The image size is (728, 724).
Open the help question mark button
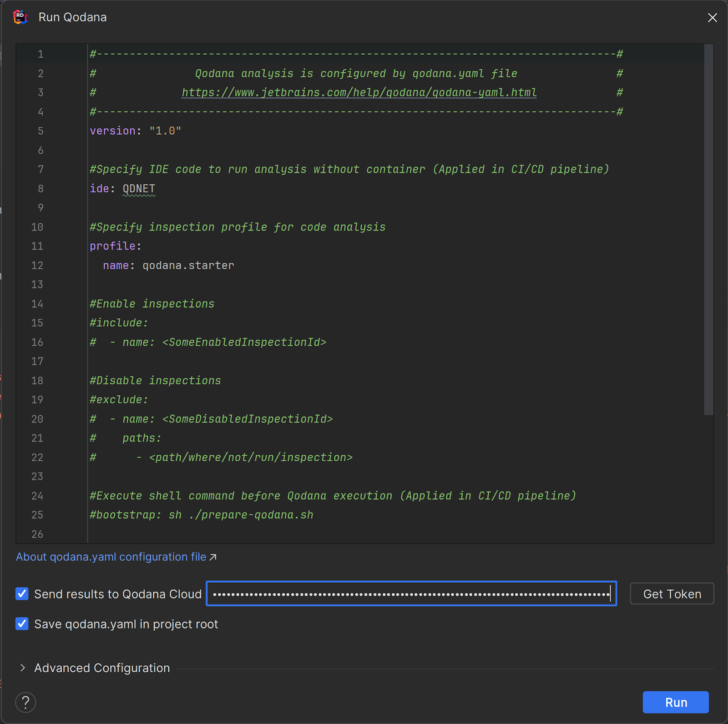coord(25,702)
